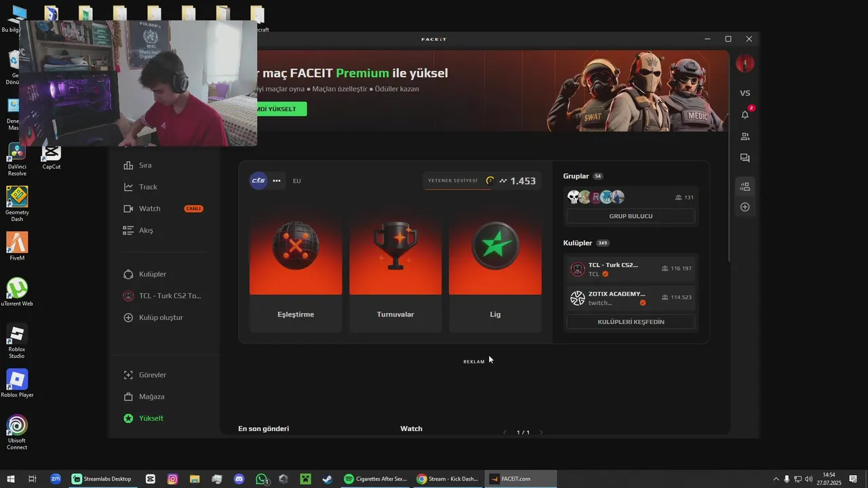
Task: Open the Windows Start menu
Action: tap(11, 479)
